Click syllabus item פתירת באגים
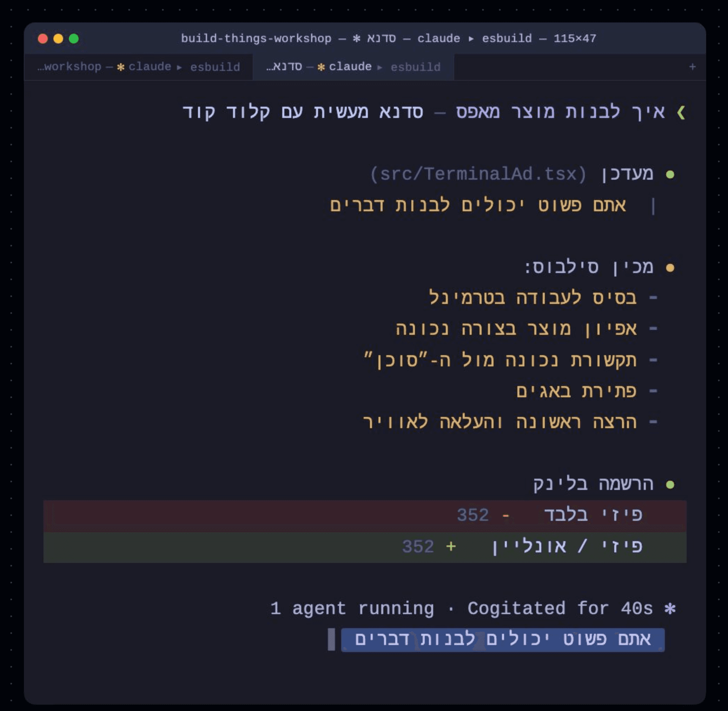The width and height of the screenshot is (728, 711). (x=576, y=391)
